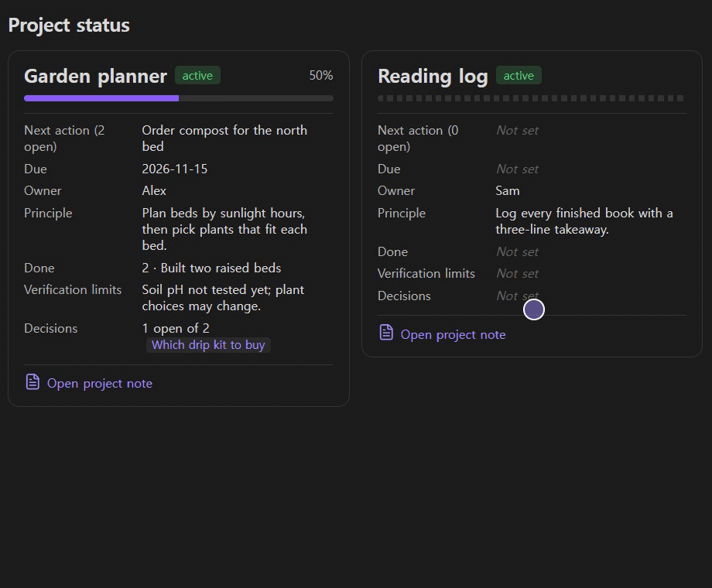The width and height of the screenshot is (712, 588).
Task: Click Reading log 'Done' label
Action: (393, 251)
